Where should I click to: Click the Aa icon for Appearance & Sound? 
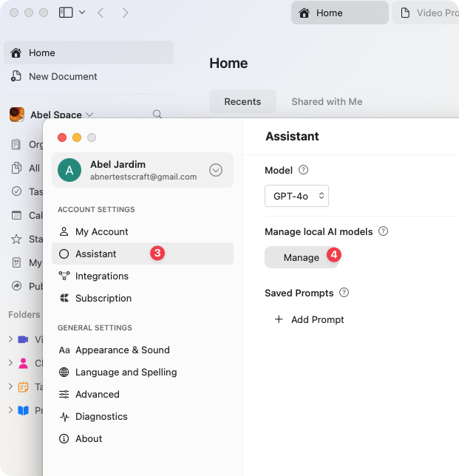[64, 350]
